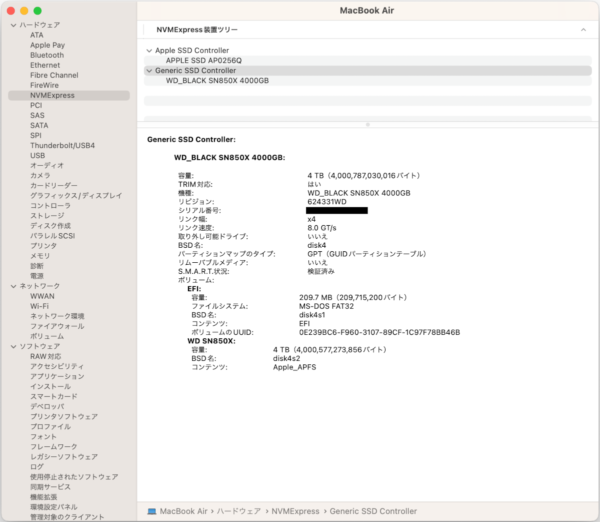This screenshot has height=522, width=600.
Task: Open ファイアウォール in the sidebar
Action: 57,326
